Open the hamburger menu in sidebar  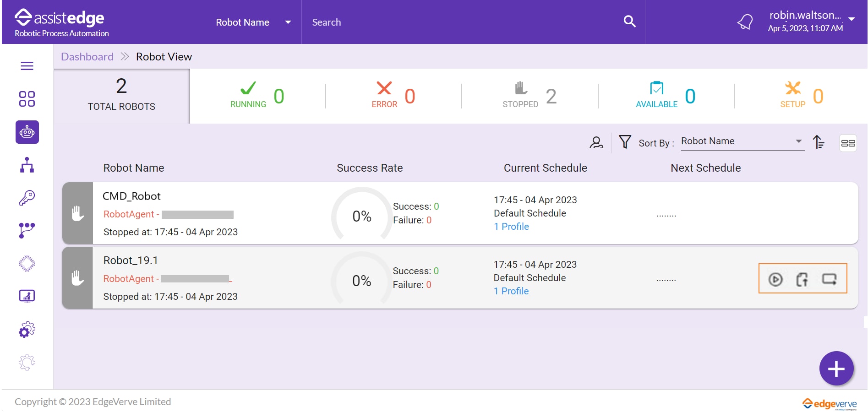[27, 66]
